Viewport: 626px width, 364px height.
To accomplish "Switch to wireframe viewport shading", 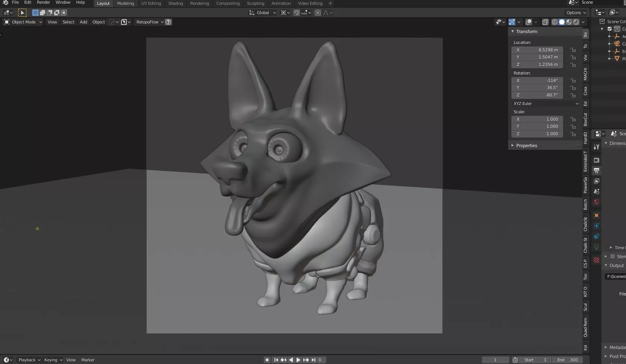I will point(555,22).
